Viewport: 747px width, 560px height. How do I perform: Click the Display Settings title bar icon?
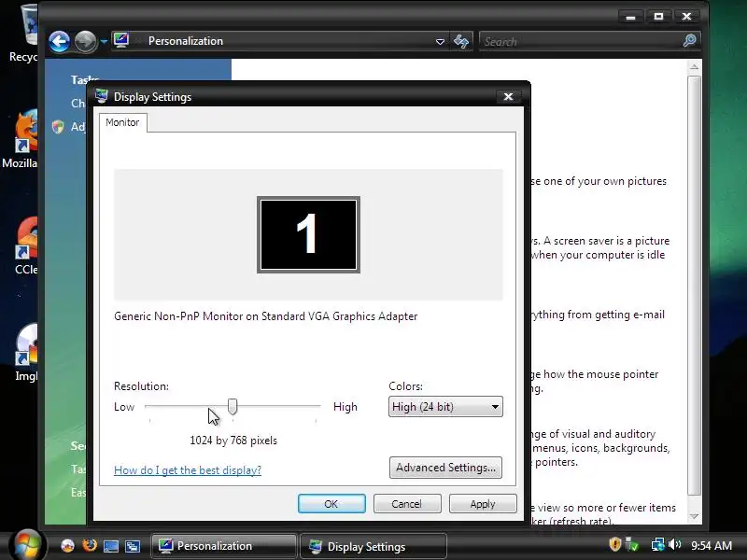click(x=101, y=96)
